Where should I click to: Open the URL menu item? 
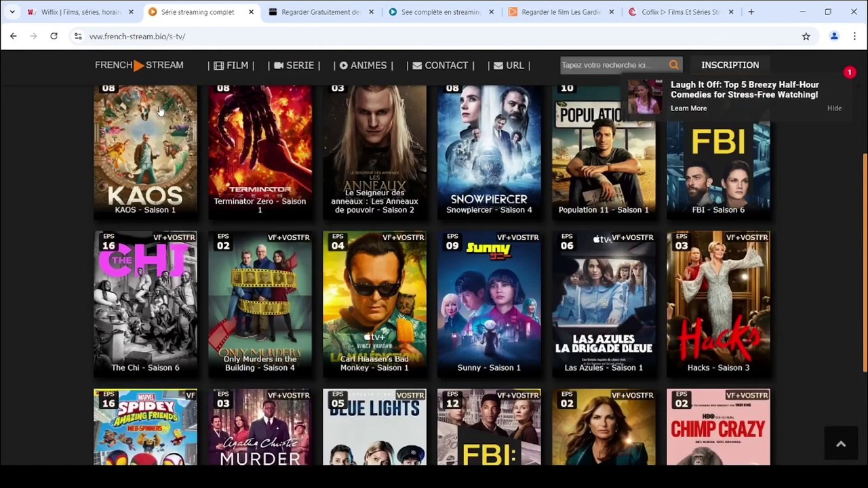coord(509,65)
